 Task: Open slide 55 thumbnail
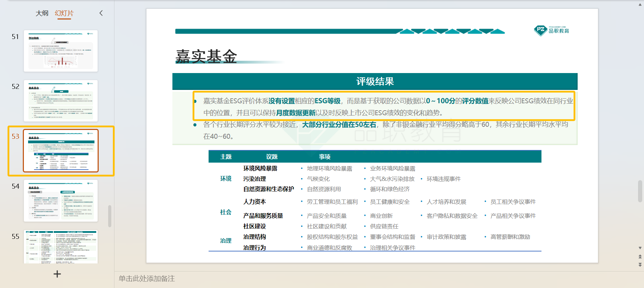61,247
